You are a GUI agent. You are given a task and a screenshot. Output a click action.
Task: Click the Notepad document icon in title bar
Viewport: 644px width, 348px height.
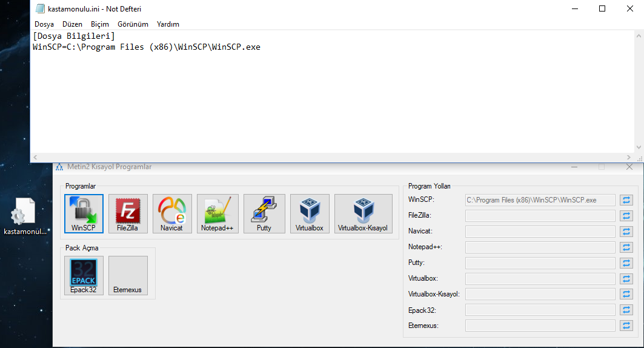pos(40,8)
